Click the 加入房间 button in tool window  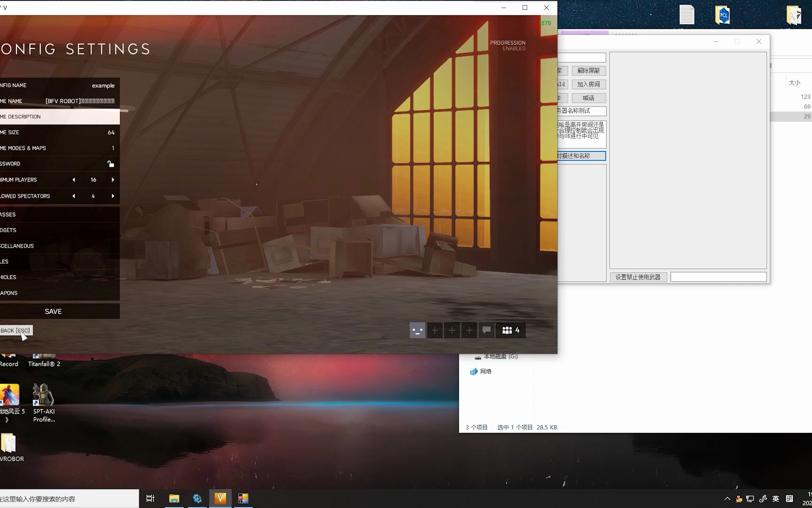tap(589, 84)
